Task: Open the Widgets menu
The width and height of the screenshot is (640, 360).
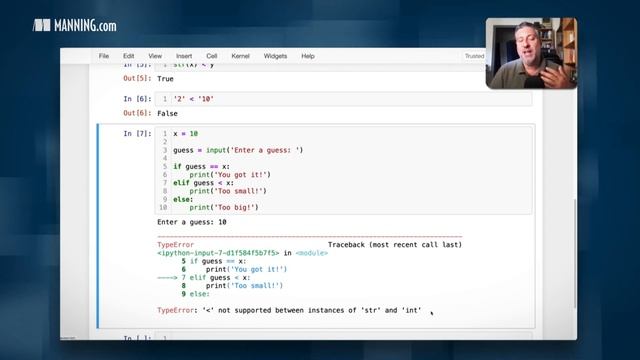Action: pyautogui.click(x=275, y=56)
